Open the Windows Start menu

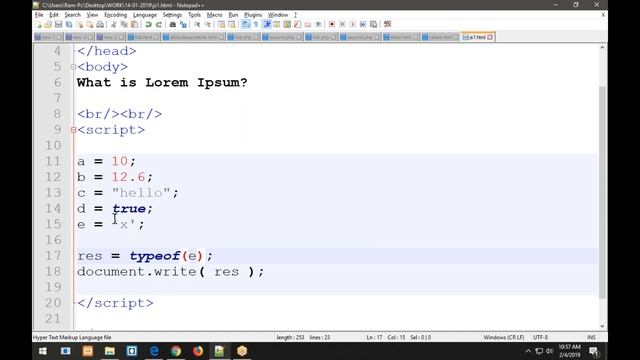coord(42,351)
